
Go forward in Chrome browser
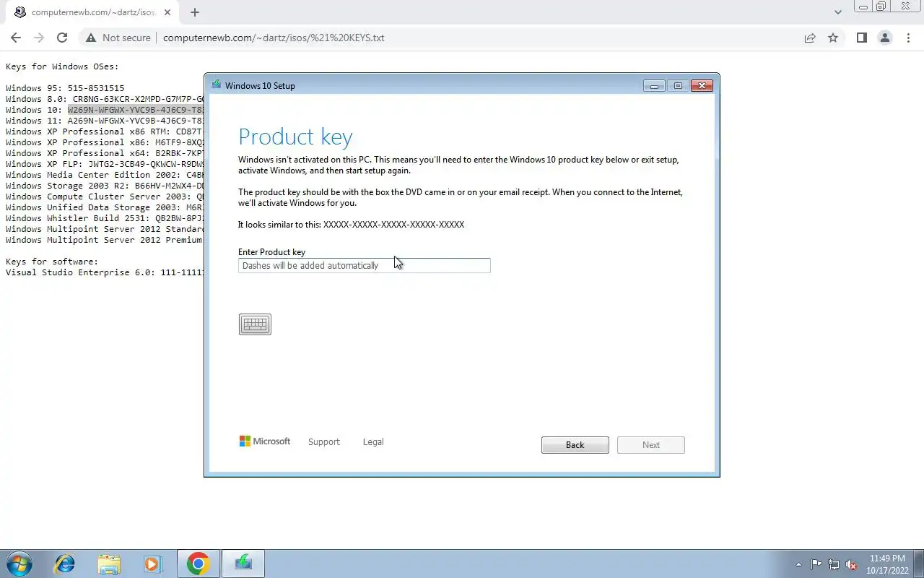39,38
